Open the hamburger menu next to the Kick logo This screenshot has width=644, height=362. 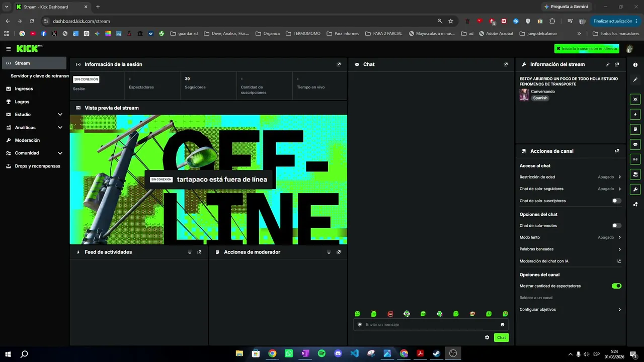9,49
